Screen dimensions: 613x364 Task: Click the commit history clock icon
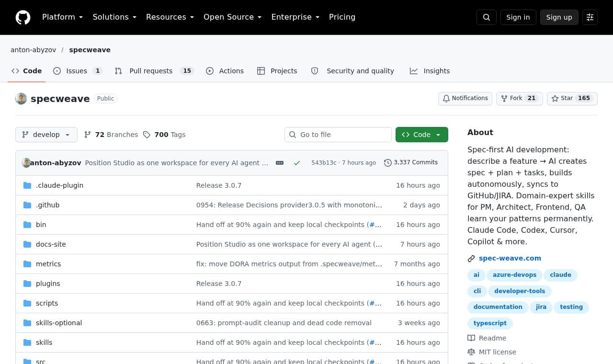(388, 163)
